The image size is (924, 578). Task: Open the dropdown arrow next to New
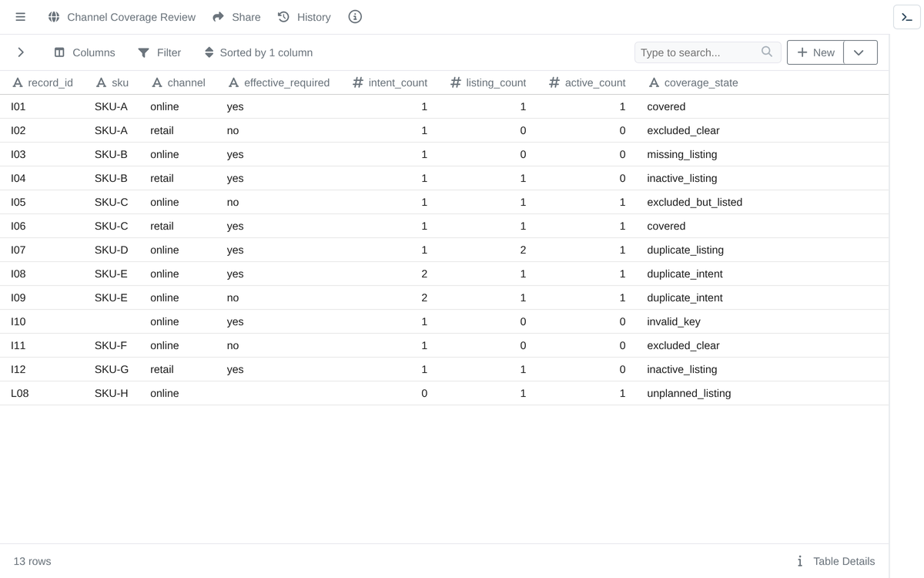tap(859, 52)
